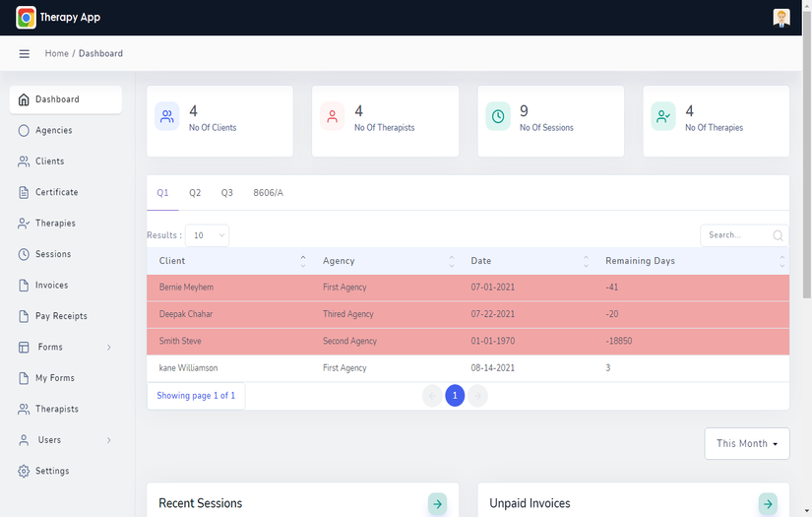This screenshot has height=517, width=812.
Task: Select the Deepak Chahar client cell
Action: [186, 314]
